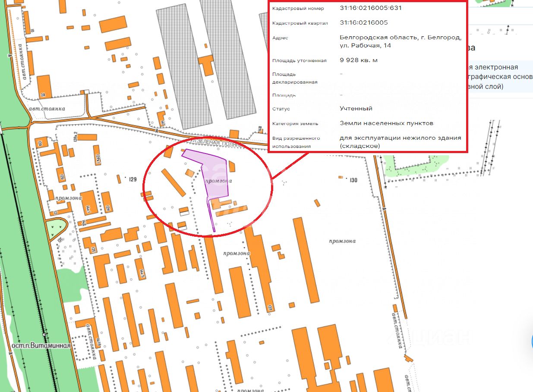Click the long diagonal orange building inside ellipse

click(x=174, y=182)
